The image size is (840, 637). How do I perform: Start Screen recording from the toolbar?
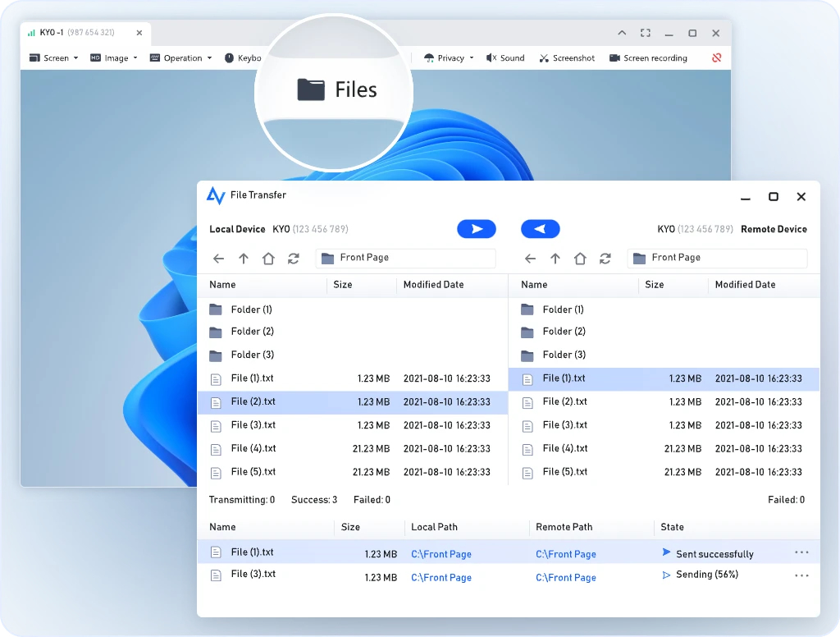tap(648, 58)
